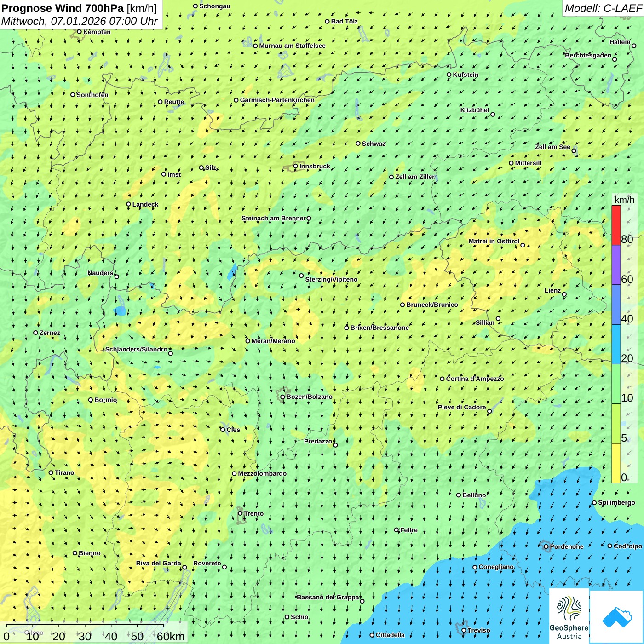644x644 pixels.
Task: Click the Hallein location marker
Action: [634, 46]
